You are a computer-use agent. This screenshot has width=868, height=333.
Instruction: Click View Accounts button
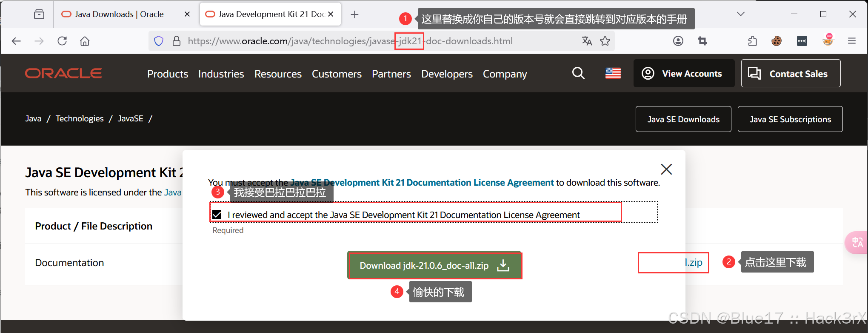pyautogui.click(x=684, y=73)
